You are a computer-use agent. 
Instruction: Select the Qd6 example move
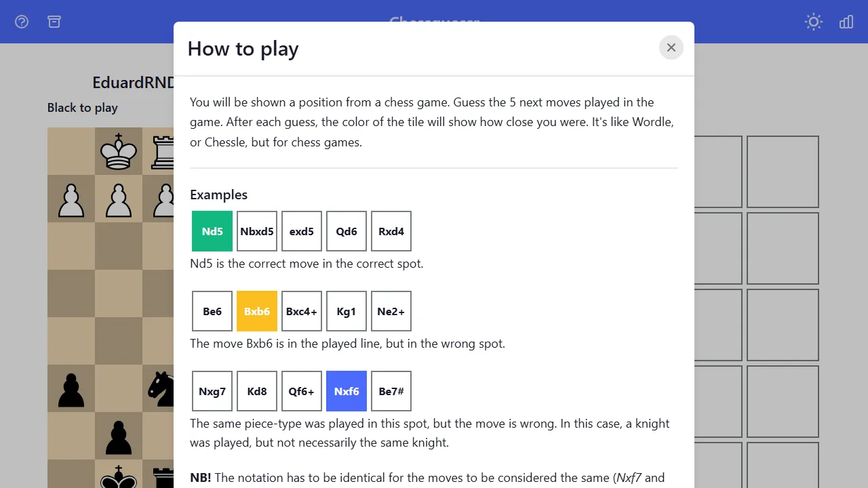pos(346,231)
